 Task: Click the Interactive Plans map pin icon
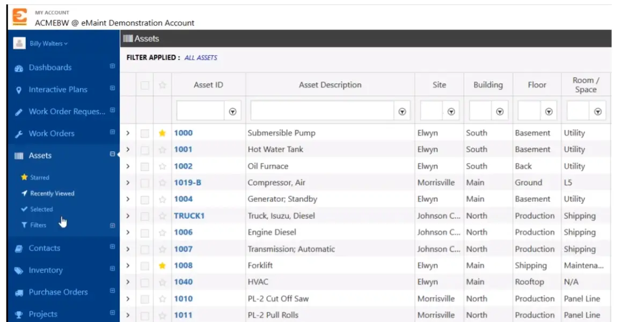pos(19,90)
